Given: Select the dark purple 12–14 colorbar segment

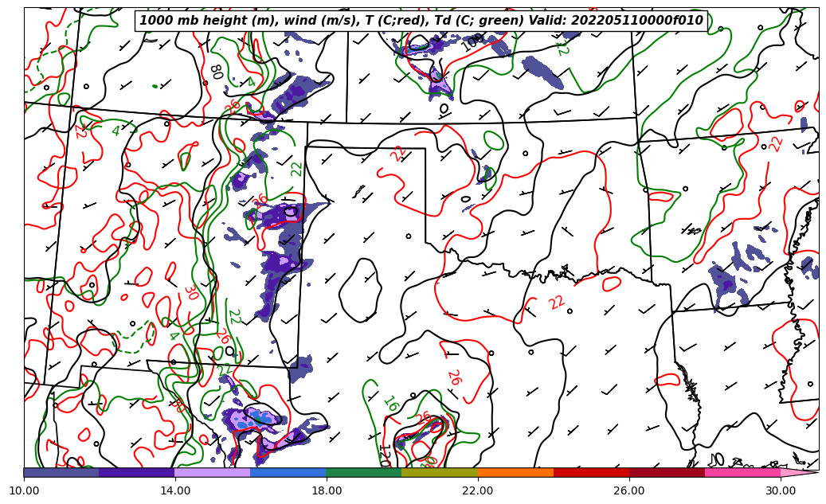Looking at the screenshot, I should (136, 472).
